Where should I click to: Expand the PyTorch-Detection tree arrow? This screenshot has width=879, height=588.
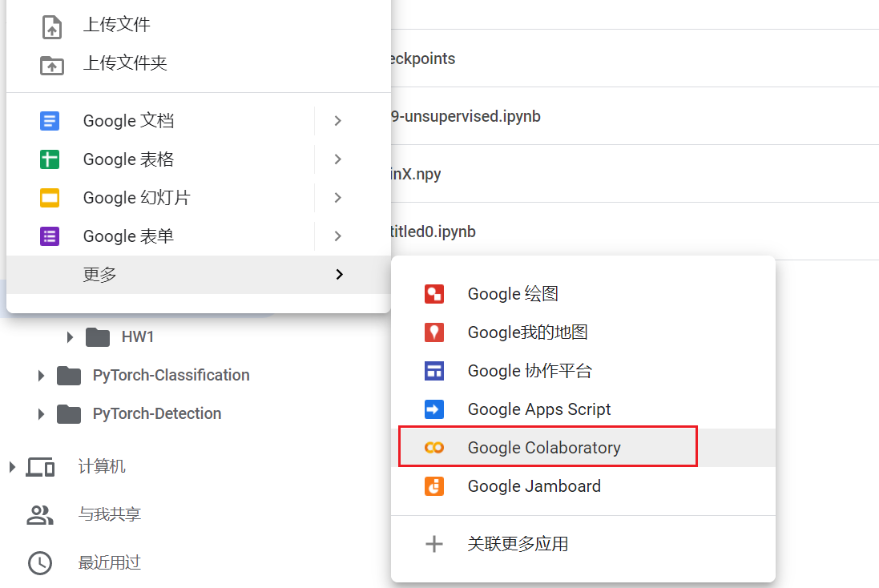(41, 413)
